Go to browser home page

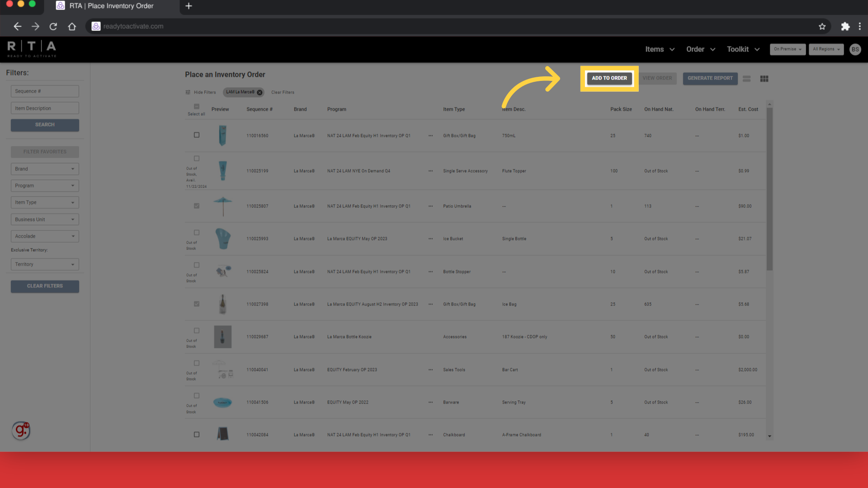pos(72,27)
